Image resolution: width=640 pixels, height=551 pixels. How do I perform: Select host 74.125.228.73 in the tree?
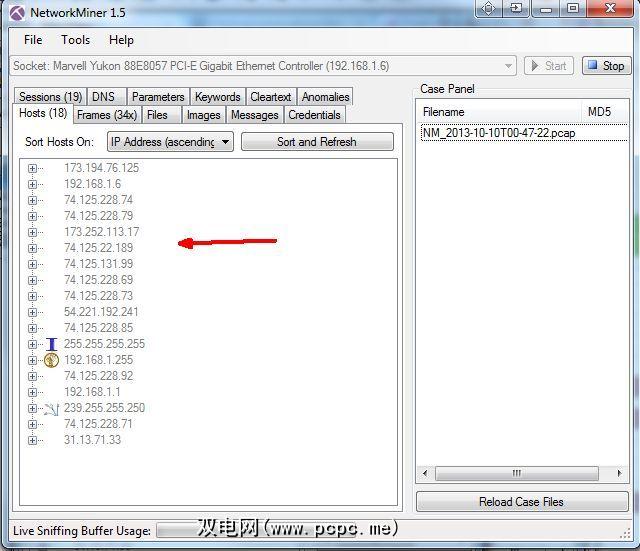(x=98, y=296)
